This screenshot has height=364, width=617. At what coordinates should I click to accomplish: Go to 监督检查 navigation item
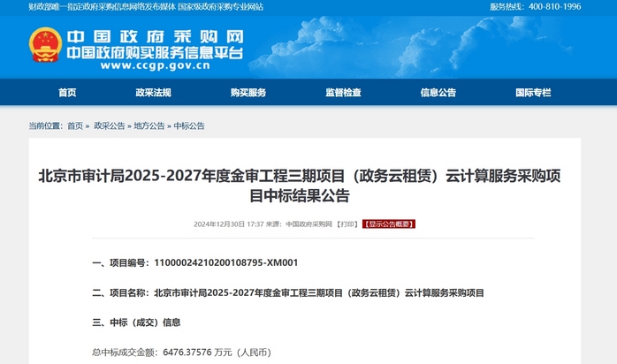pos(343,93)
